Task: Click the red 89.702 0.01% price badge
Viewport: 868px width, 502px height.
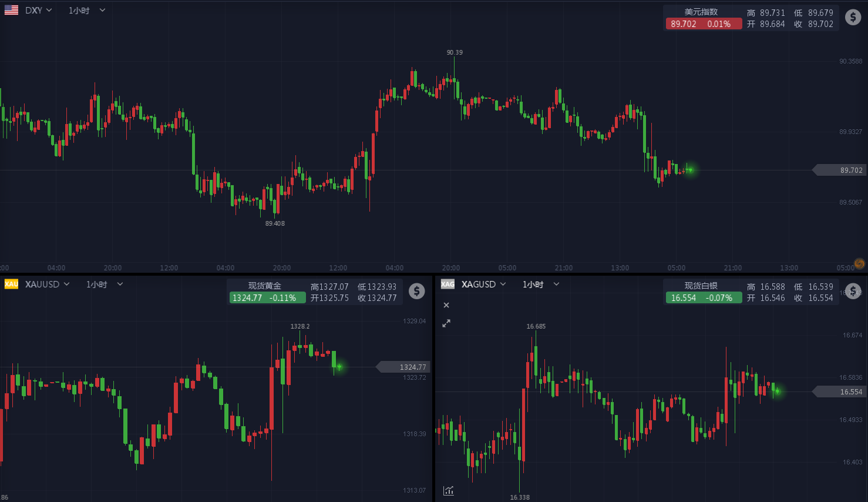Action: [x=704, y=24]
